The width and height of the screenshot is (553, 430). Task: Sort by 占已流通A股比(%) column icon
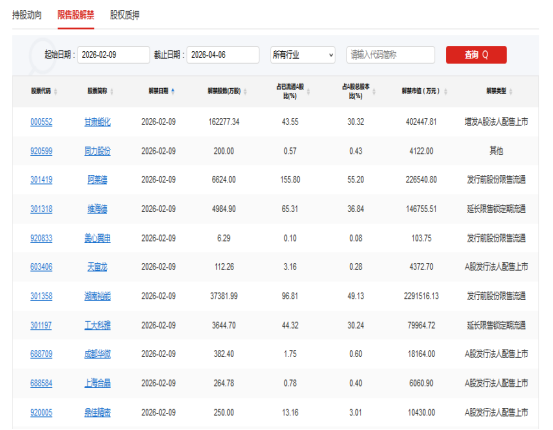point(309,92)
